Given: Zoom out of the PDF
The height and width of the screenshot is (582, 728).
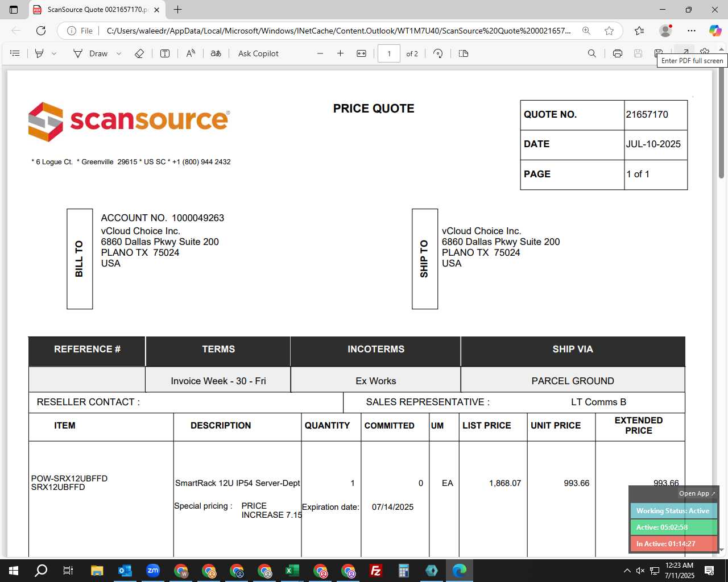Looking at the screenshot, I should coord(320,53).
